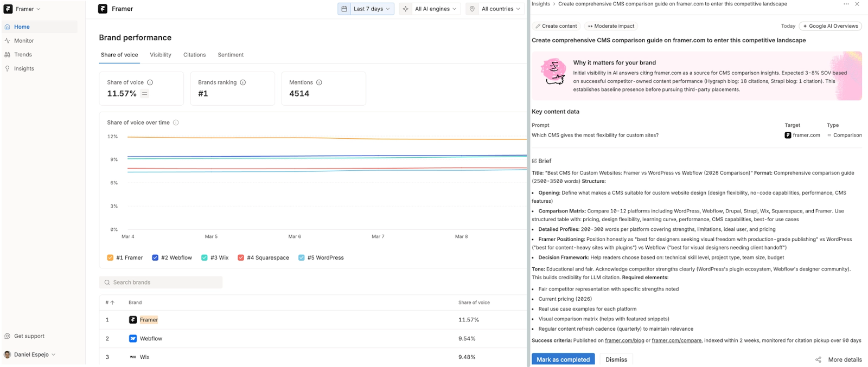Open Monitor in the sidebar
The image size is (868, 367).
(x=24, y=41)
